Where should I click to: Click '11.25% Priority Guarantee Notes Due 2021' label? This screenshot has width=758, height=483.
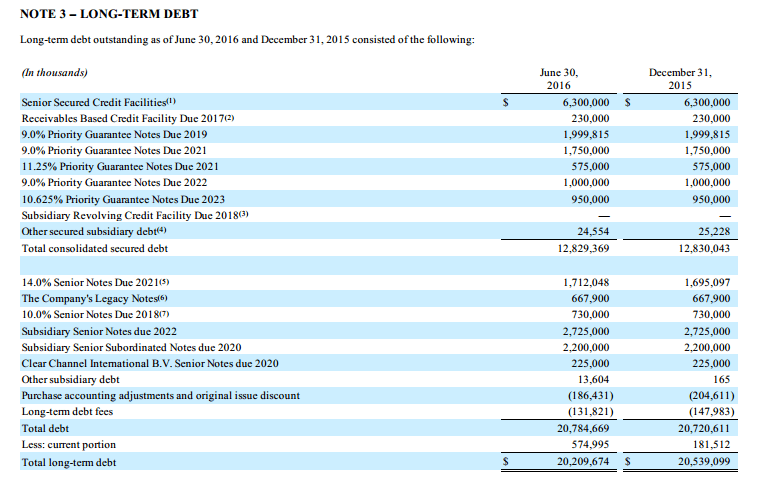[x=120, y=166]
